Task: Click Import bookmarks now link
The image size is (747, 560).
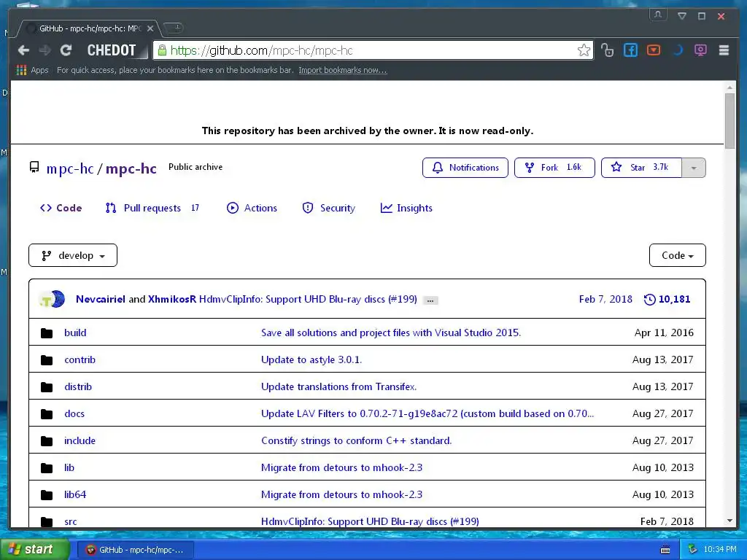Action: 343,70
